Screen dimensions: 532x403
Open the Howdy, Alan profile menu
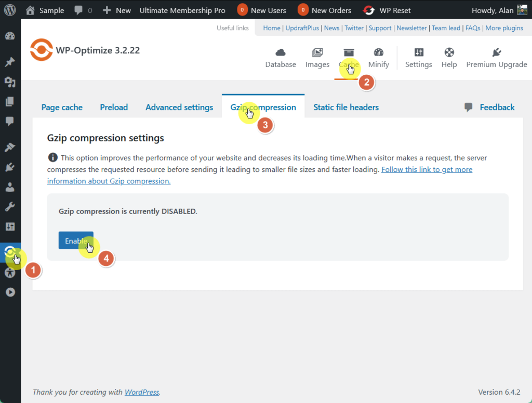click(x=499, y=10)
